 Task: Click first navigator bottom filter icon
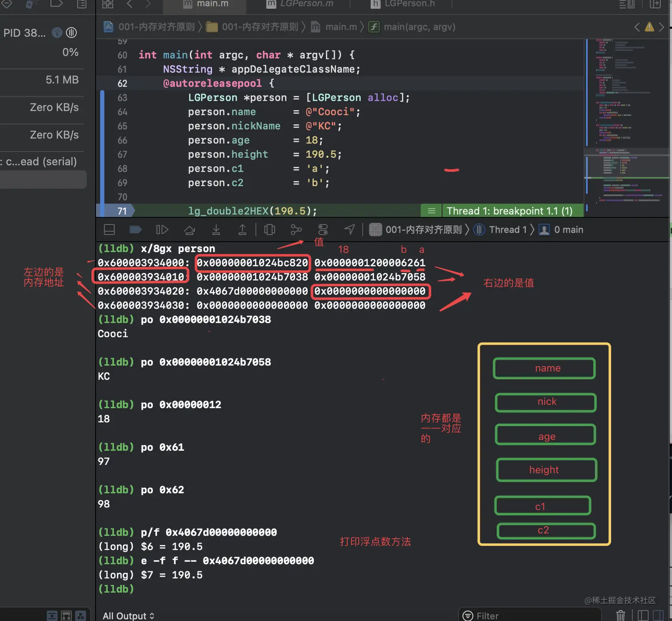52,616
